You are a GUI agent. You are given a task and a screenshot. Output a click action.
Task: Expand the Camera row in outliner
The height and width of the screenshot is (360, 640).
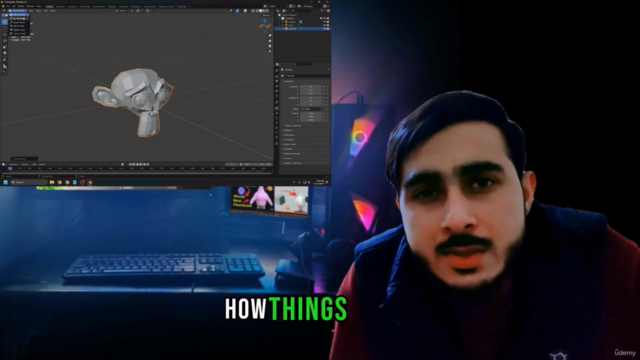[282, 22]
